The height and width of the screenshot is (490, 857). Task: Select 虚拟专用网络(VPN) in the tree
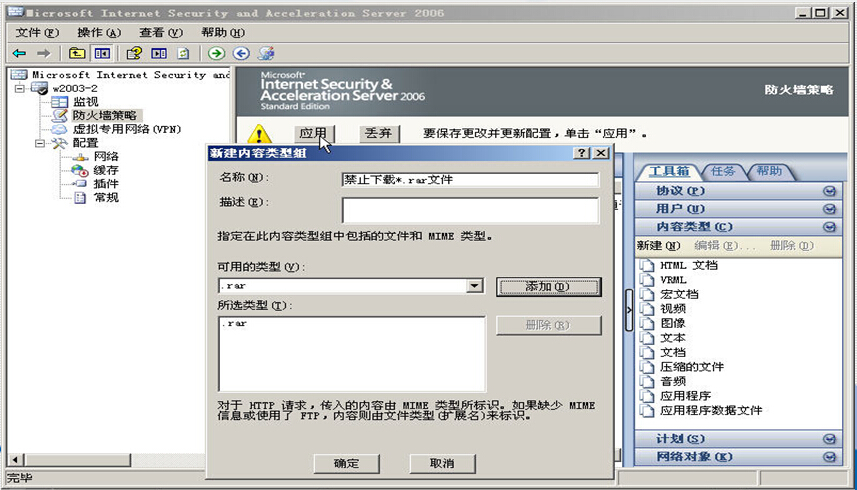[124, 129]
